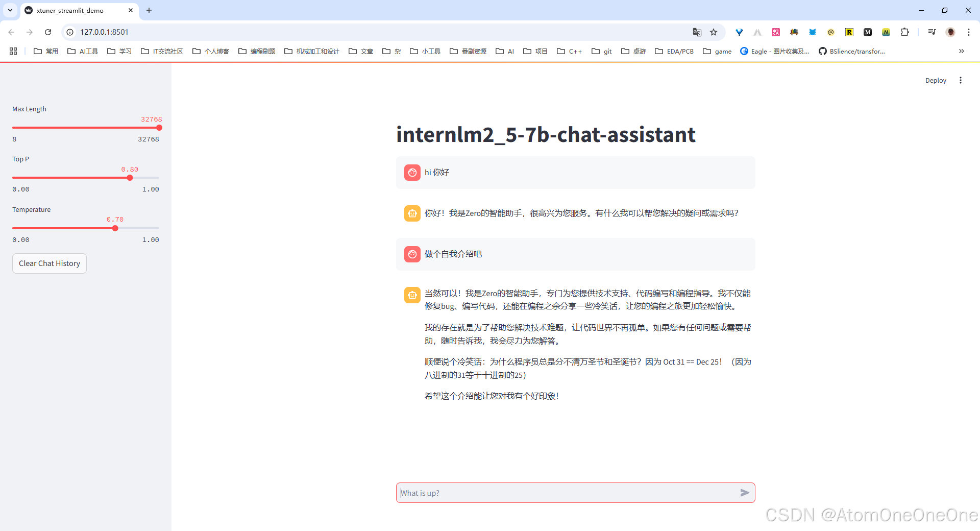Open the 学习 bookmark folder

(x=119, y=51)
